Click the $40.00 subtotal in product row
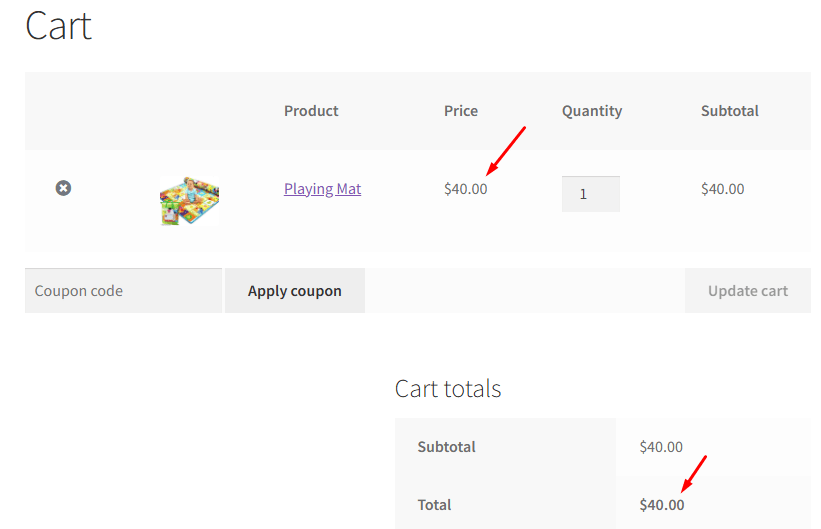 point(722,189)
